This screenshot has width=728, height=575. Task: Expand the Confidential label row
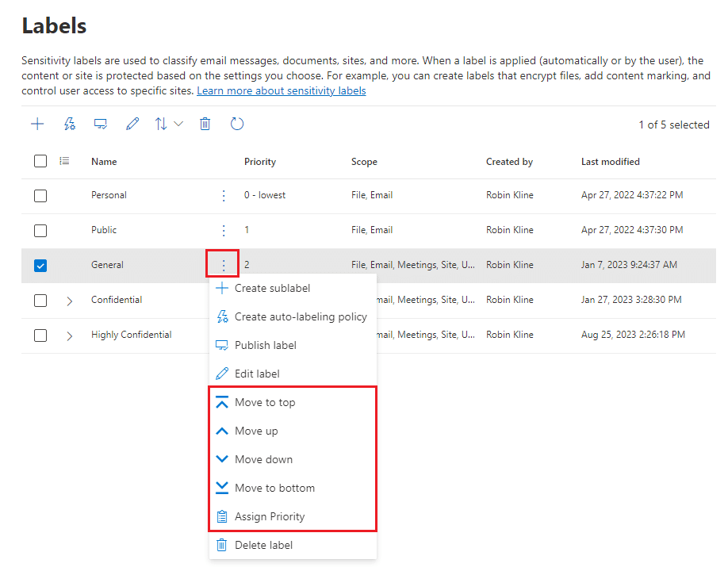[70, 301]
